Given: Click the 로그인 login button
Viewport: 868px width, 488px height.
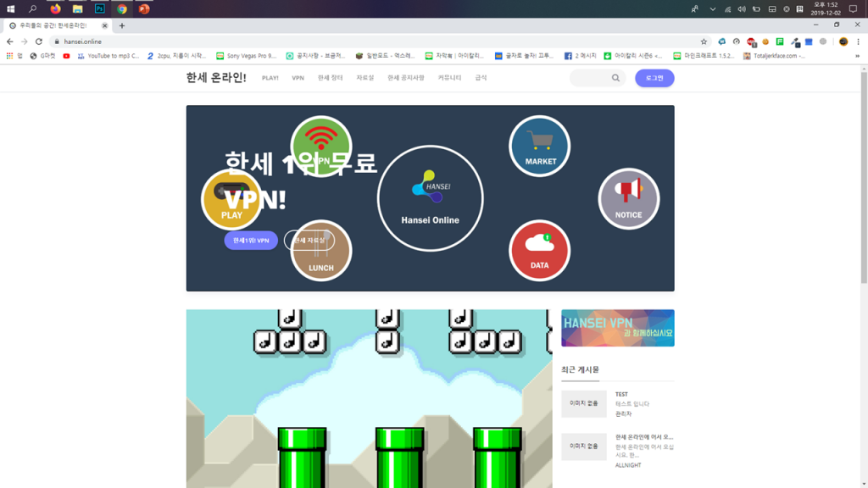Looking at the screenshot, I should coord(654,78).
